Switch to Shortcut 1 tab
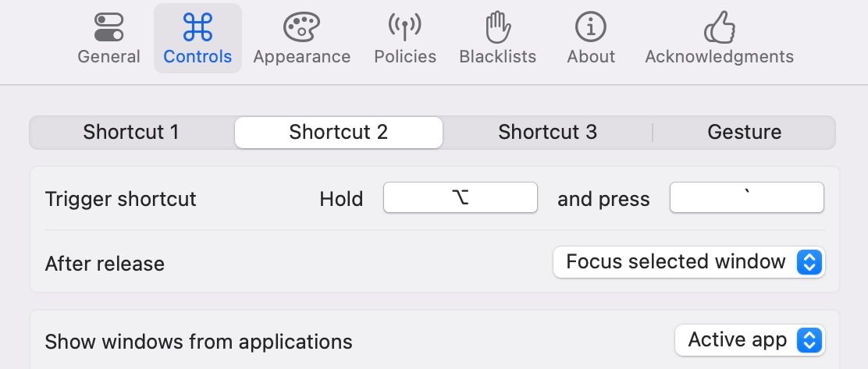 pos(131,132)
